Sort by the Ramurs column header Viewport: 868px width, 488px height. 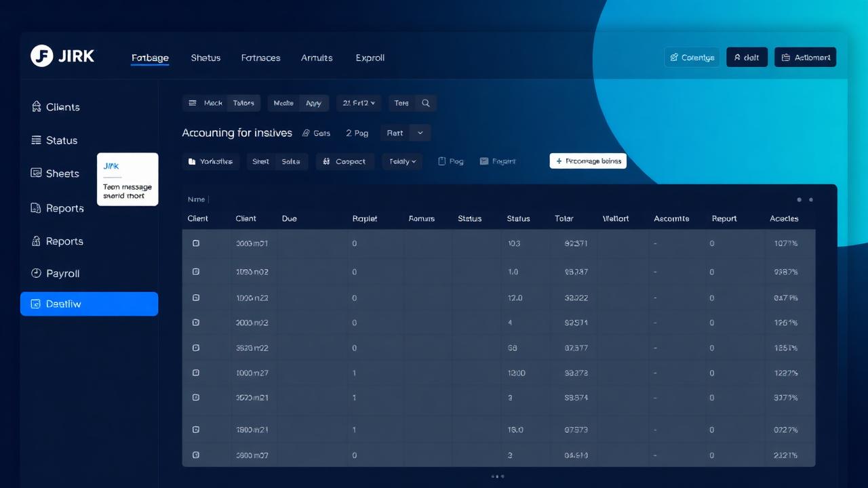coord(422,218)
